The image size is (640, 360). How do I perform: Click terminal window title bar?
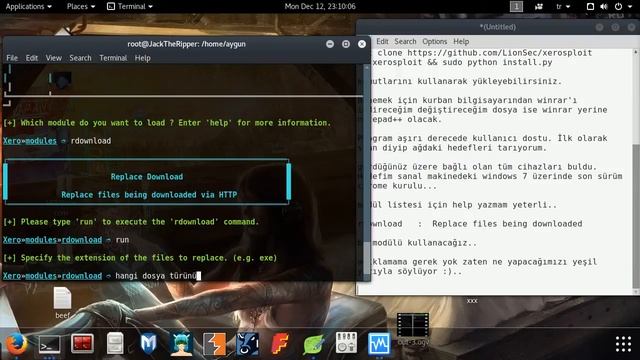click(186, 44)
